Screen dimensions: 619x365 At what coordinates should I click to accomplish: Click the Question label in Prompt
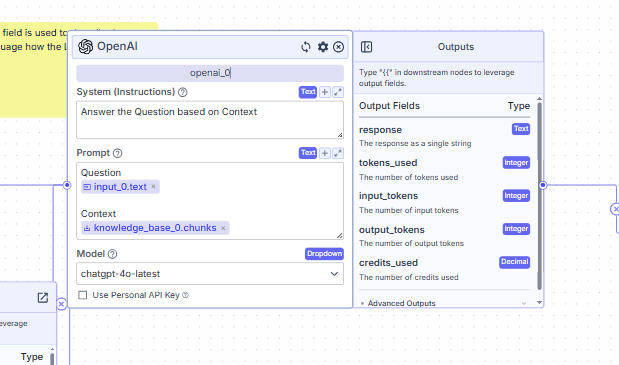(101, 173)
